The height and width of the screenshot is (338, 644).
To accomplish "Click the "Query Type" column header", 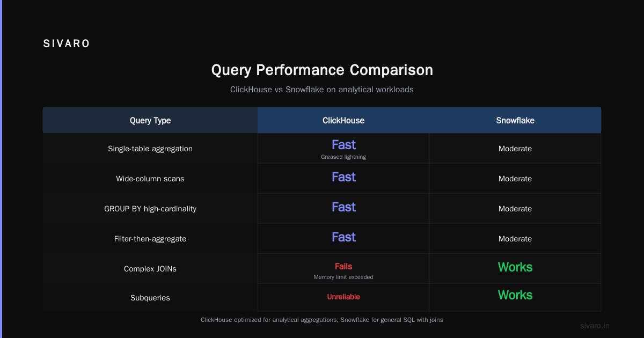I will (150, 120).
